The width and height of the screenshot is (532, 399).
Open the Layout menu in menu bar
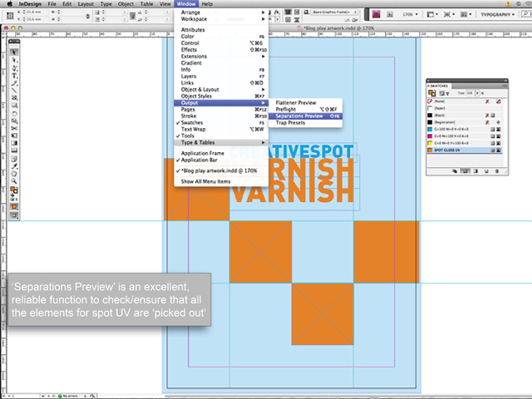tap(86, 3)
